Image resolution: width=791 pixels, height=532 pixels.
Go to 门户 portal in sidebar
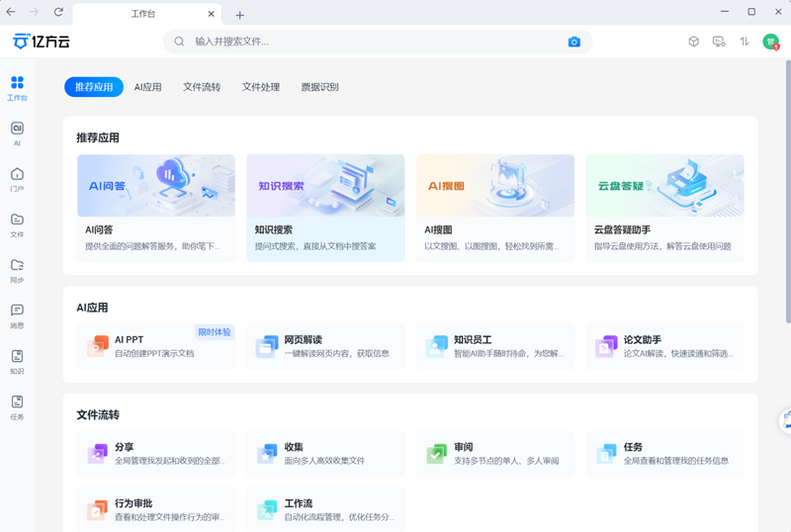[17, 178]
